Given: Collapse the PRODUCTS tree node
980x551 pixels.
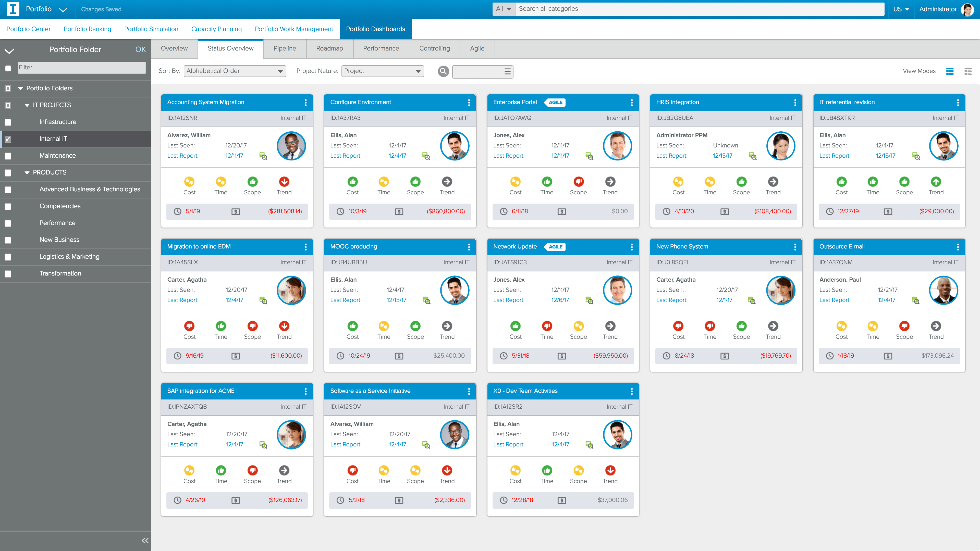Looking at the screenshot, I should pyautogui.click(x=27, y=173).
